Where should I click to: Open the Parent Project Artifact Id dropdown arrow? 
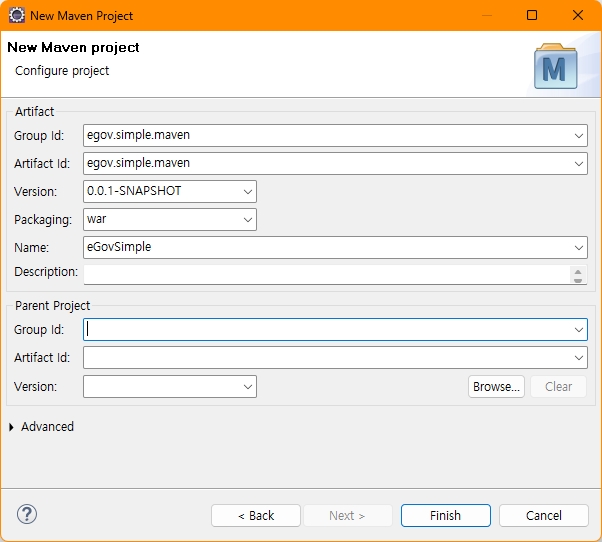[x=579, y=358]
